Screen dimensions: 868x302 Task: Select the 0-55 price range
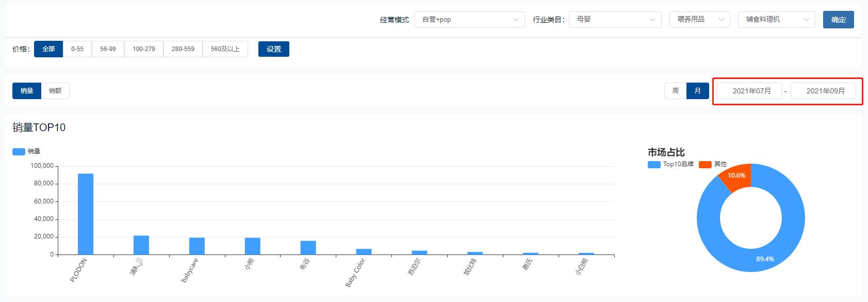click(x=77, y=49)
